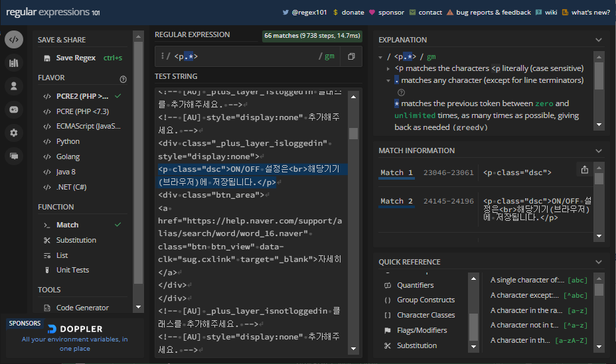Click the Doppler sponsor logo
Screen dimensions: 616x364
[75, 329]
